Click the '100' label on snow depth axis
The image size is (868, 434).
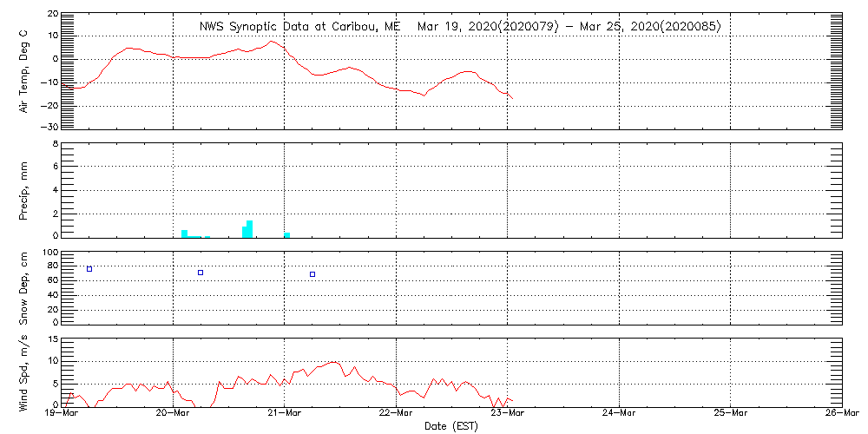(51, 253)
